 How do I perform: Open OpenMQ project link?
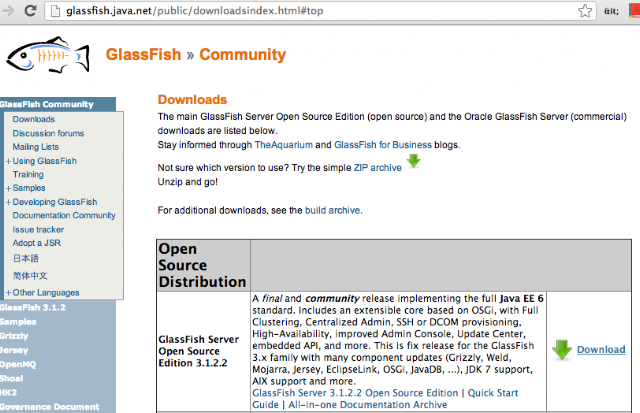pos(18,364)
